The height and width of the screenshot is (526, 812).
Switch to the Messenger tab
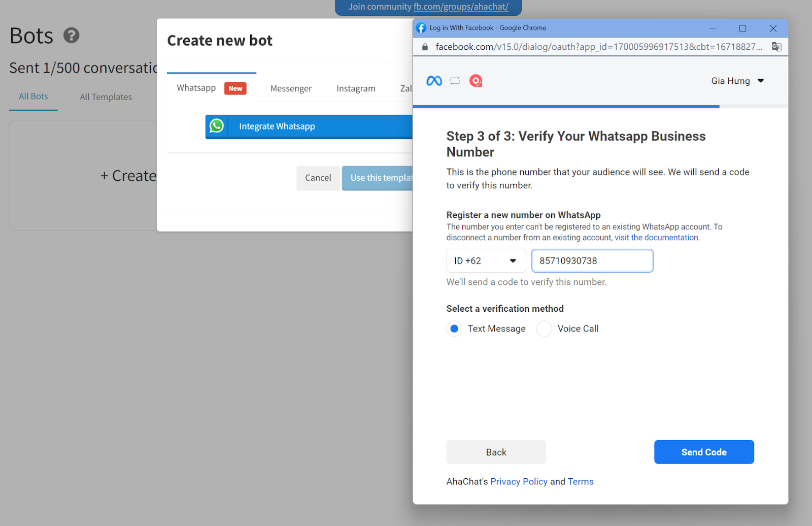(x=291, y=88)
